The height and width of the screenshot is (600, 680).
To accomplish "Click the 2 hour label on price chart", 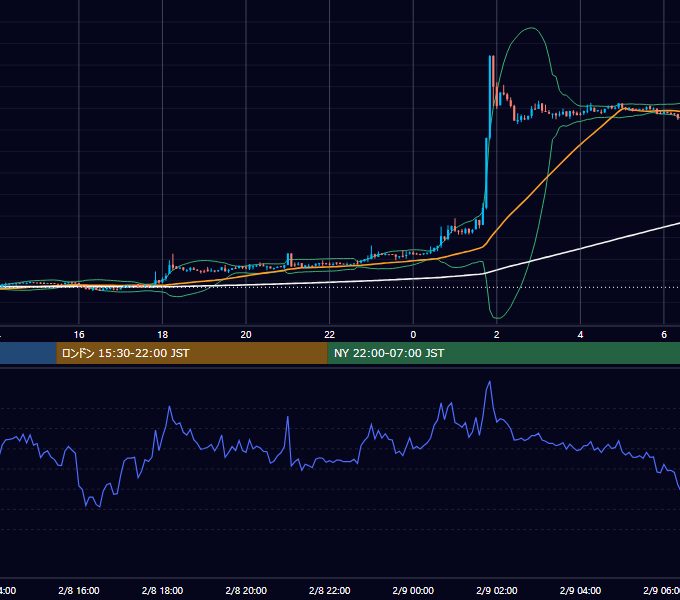I will [x=497, y=335].
